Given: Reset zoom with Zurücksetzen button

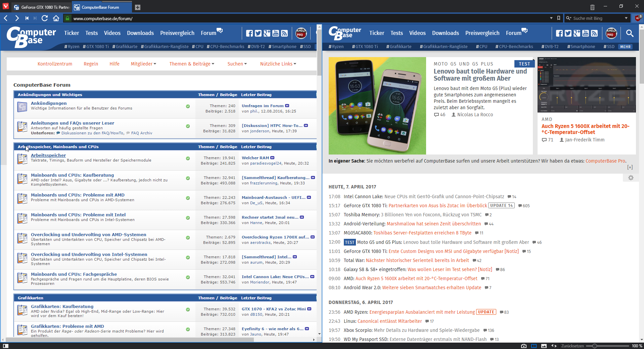Looking at the screenshot, I should (x=572, y=346).
